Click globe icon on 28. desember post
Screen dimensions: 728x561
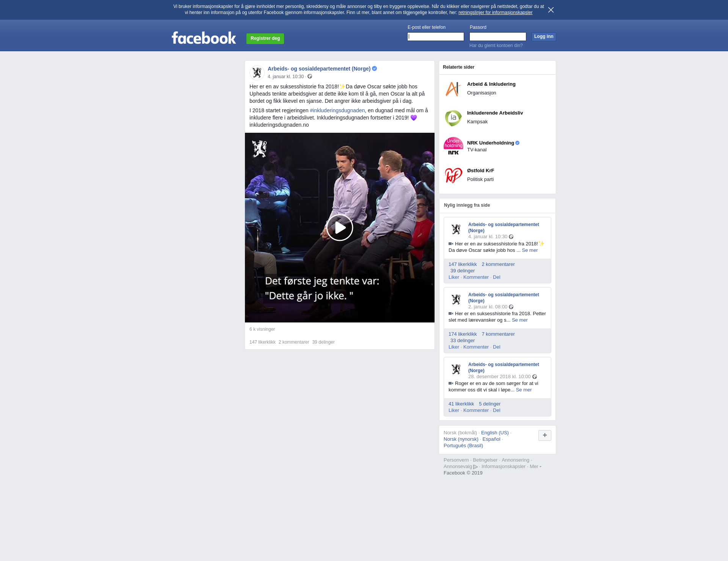(535, 377)
